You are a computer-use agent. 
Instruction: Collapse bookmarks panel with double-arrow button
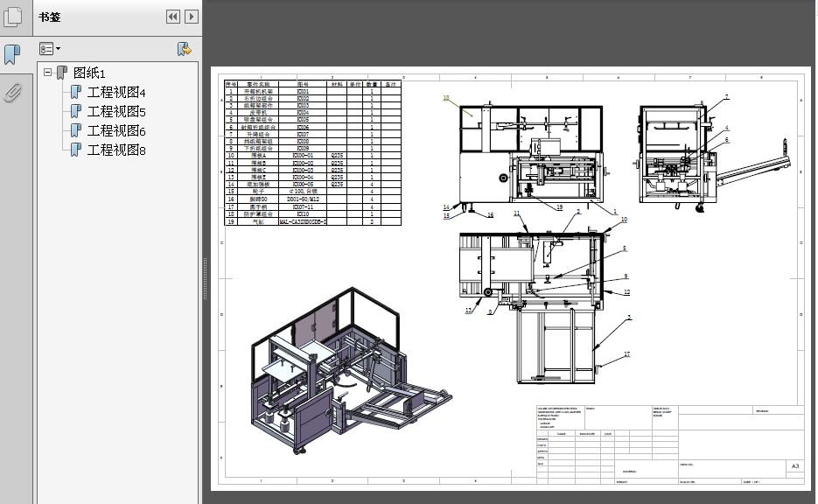pos(172,17)
